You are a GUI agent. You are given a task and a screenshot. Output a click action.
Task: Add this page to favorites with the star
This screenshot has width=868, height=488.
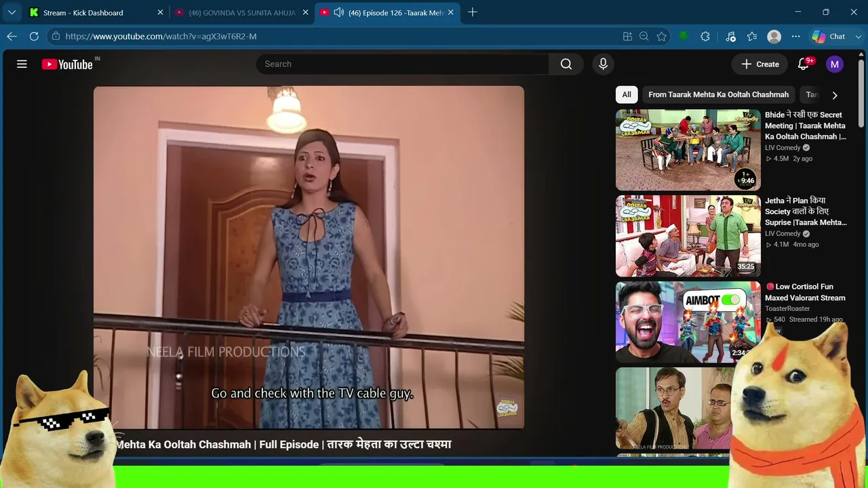pyautogui.click(x=662, y=37)
